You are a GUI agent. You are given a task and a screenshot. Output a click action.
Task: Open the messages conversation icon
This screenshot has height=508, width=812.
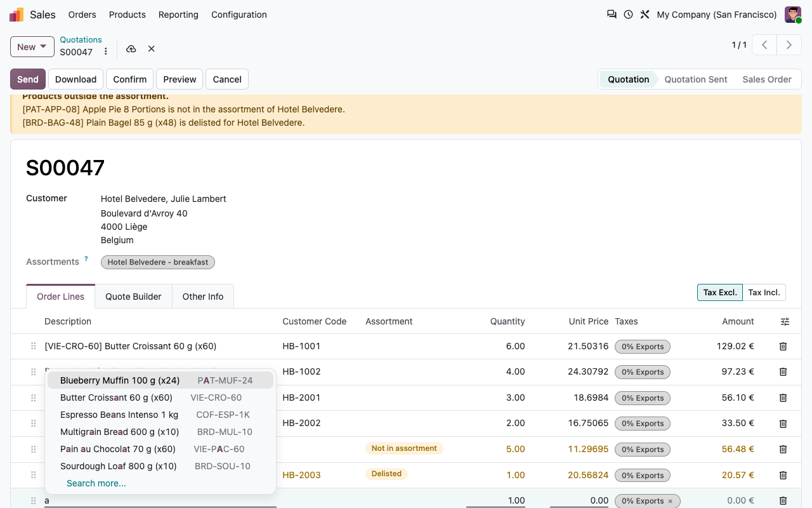612,14
